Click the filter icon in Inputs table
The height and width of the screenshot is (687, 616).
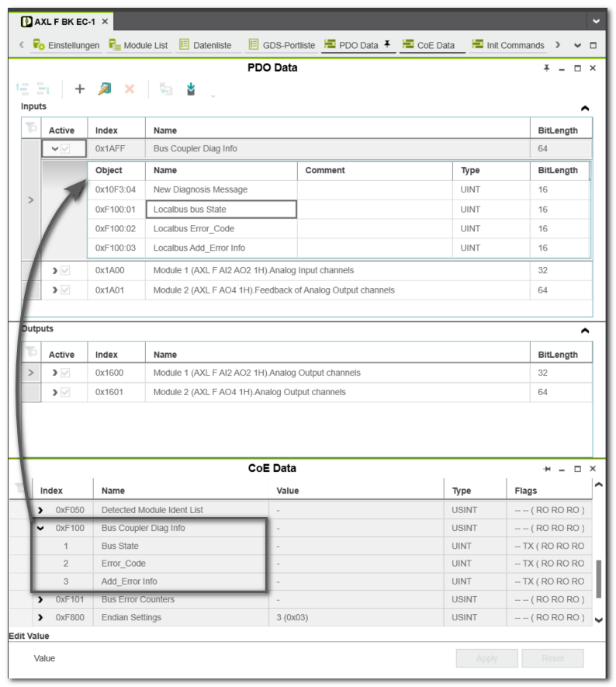click(x=31, y=128)
